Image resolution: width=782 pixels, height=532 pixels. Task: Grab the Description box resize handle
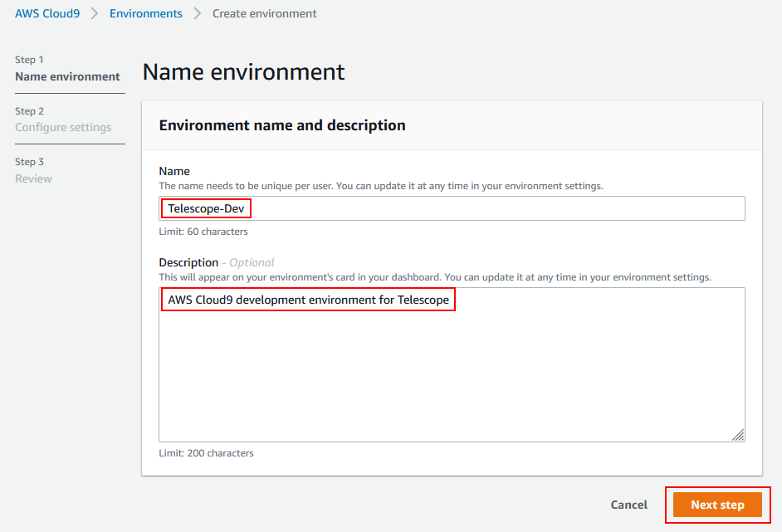coord(738,435)
